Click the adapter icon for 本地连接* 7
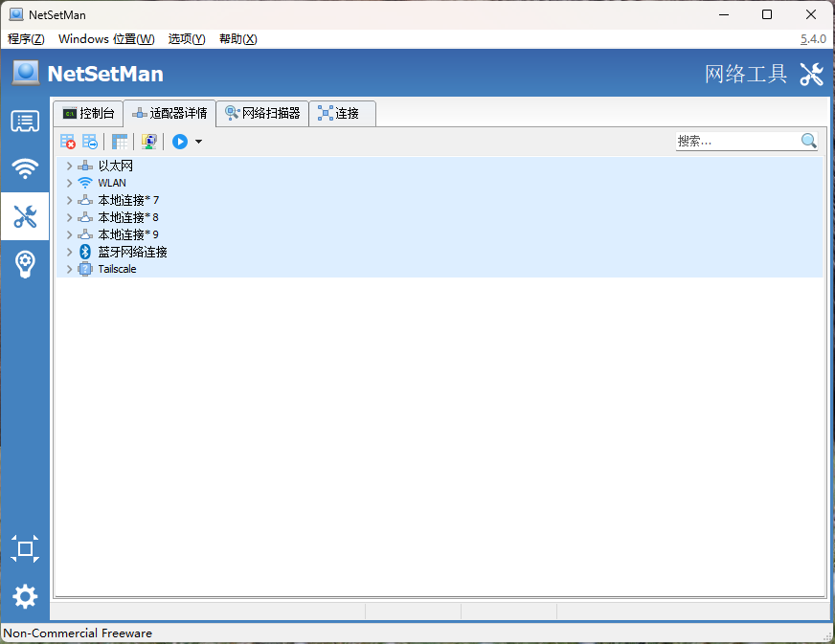 (85, 200)
